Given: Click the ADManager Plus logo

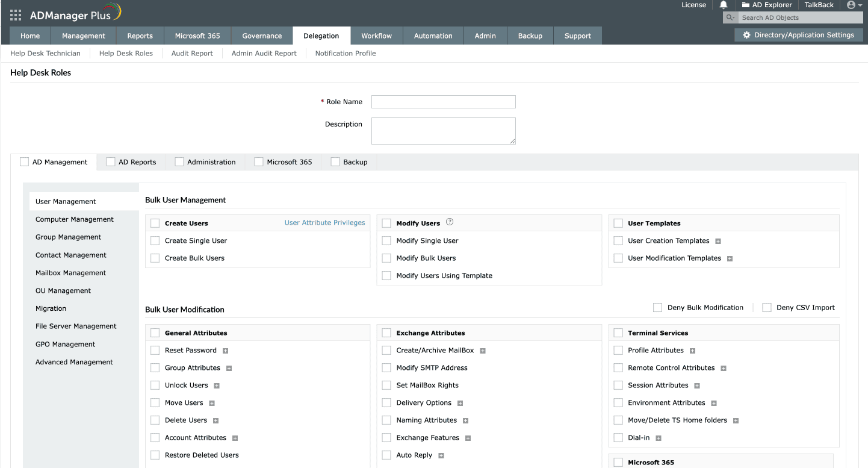Looking at the screenshot, I should click(x=75, y=13).
